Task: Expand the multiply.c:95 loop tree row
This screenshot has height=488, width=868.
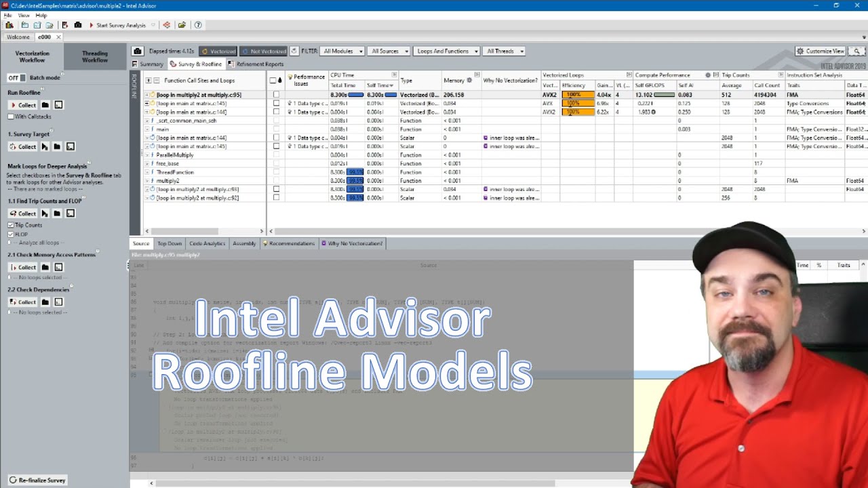Action: pyautogui.click(x=147, y=95)
